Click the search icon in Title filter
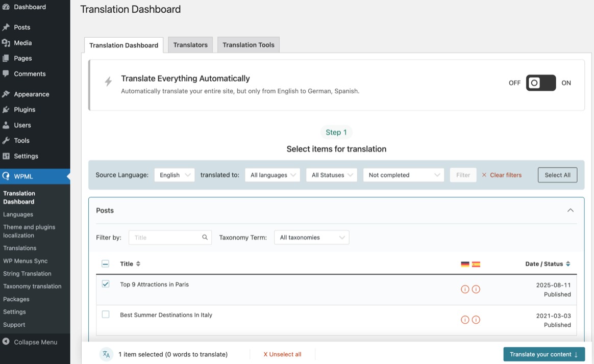Viewport: 594px width, 364px height. pyautogui.click(x=205, y=237)
